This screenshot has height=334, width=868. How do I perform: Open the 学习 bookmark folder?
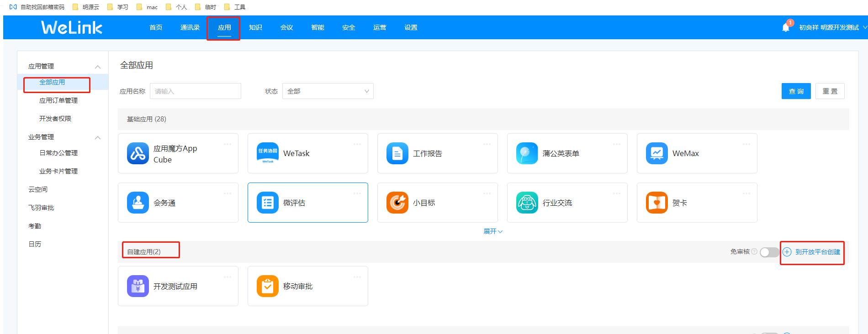(x=118, y=7)
